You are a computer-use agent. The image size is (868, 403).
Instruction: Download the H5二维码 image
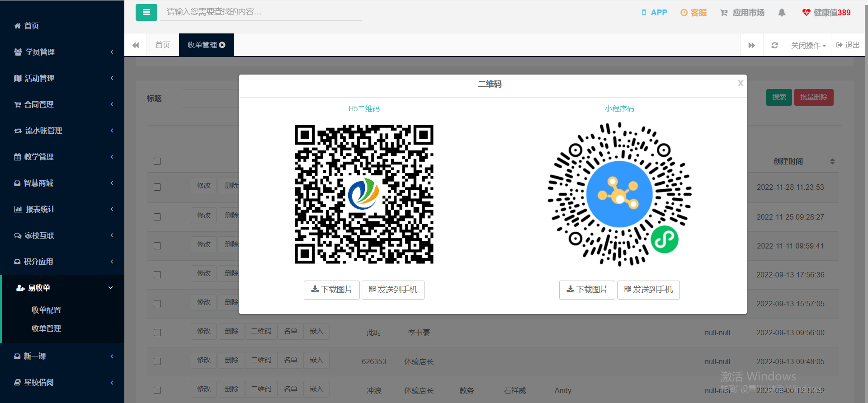332,290
